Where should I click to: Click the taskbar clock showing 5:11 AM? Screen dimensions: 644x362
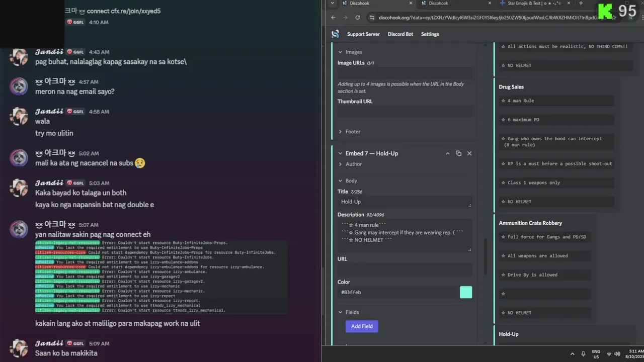click(635, 354)
